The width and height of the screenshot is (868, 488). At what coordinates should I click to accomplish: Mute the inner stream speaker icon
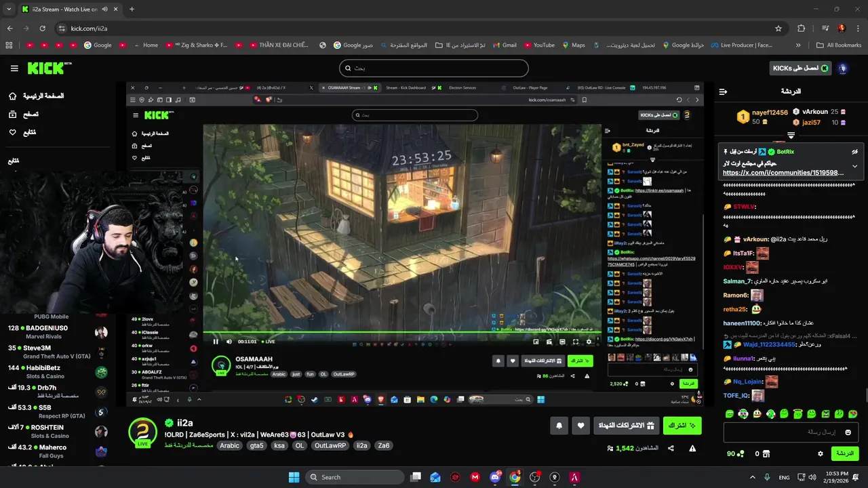click(229, 342)
